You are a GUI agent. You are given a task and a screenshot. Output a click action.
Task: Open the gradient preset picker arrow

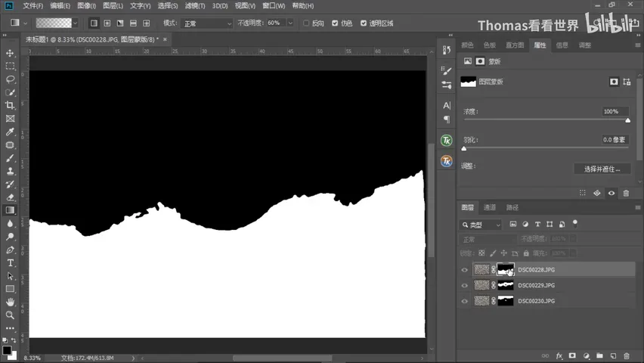[75, 23]
